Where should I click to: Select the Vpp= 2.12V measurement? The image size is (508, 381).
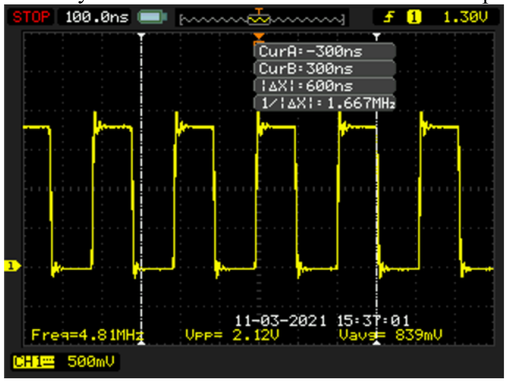(x=232, y=335)
